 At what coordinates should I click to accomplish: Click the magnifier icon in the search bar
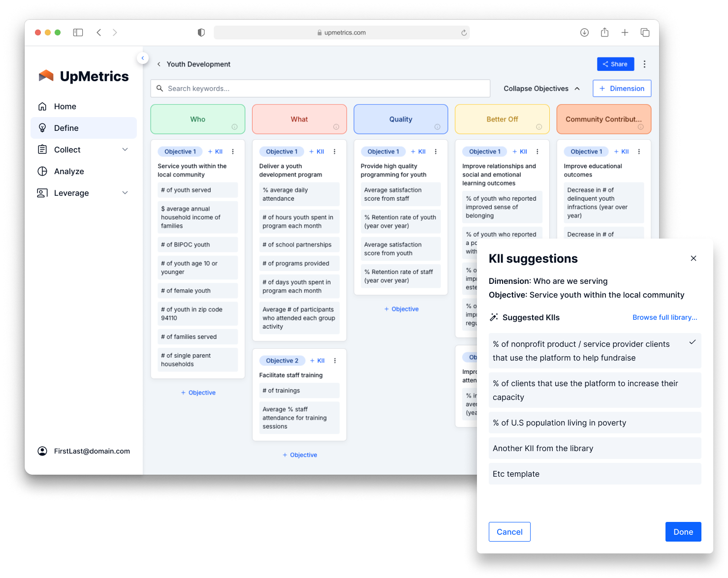click(160, 88)
